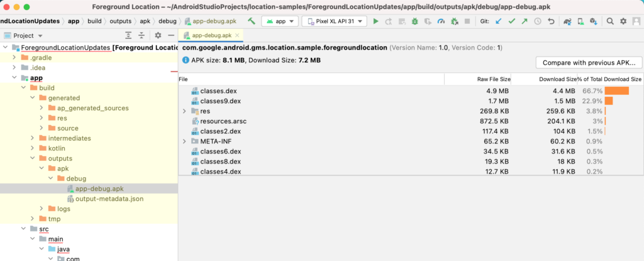
Task: Click Compare with previous APK button
Action: (589, 63)
